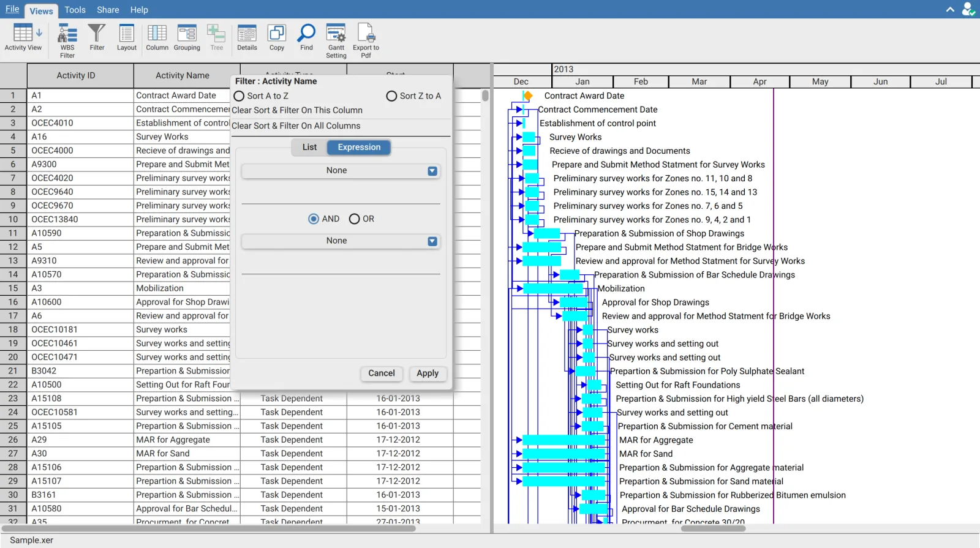This screenshot has width=980, height=548.
Task: Click the Gantt chart horizontal scrollbar
Action: (x=714, y=528)
